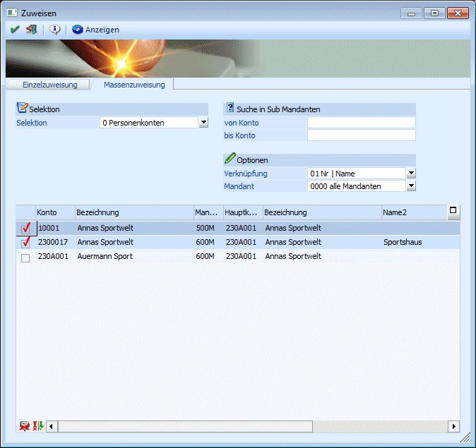
Task: Click the Anzeigen button in toolbar
Action: [95, 30]
